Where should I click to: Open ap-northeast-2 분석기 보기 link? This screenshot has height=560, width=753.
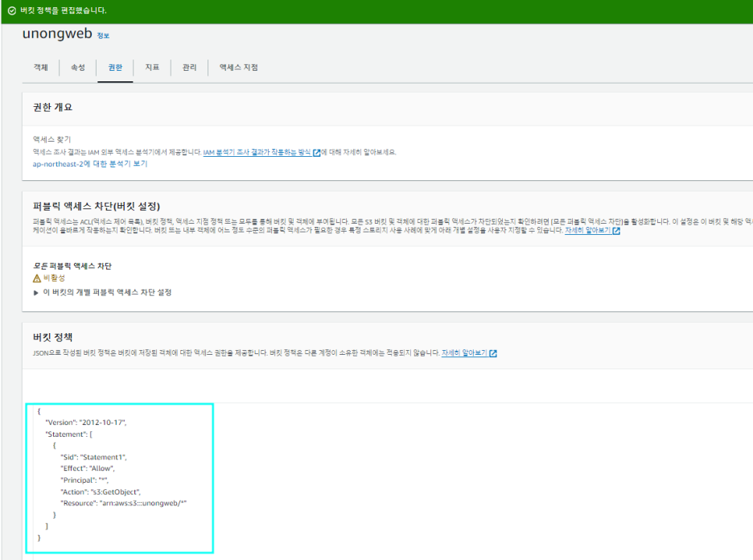pos(90,164)
